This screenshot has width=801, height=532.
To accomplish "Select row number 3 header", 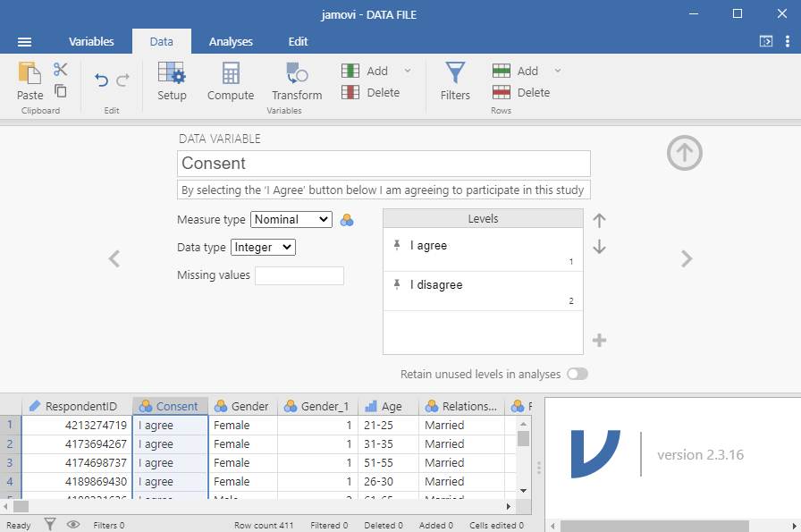I will [10, 463].
